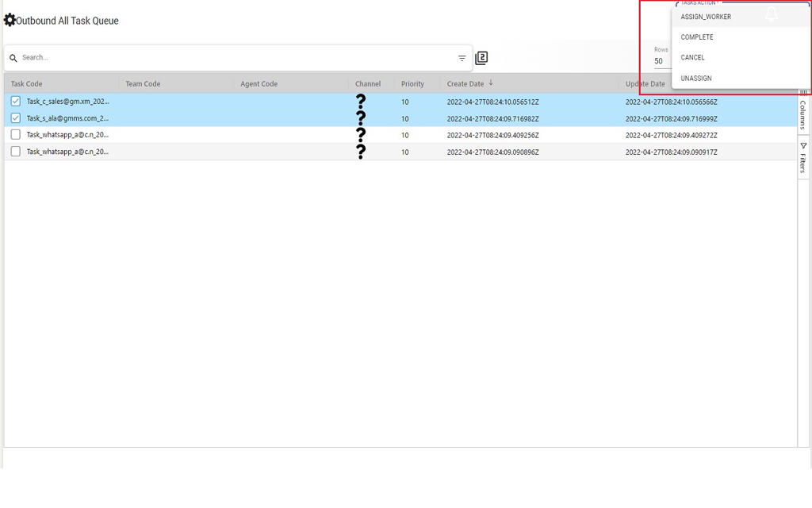This screenshot has height=508, width=812.
Task: Expand the Columns side panel
Action: point(802,111)
